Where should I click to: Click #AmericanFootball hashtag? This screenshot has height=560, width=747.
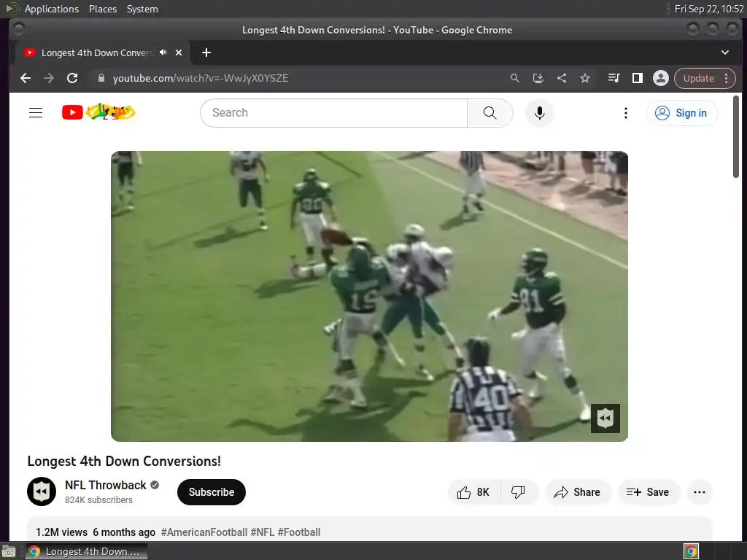pos(204,532)
